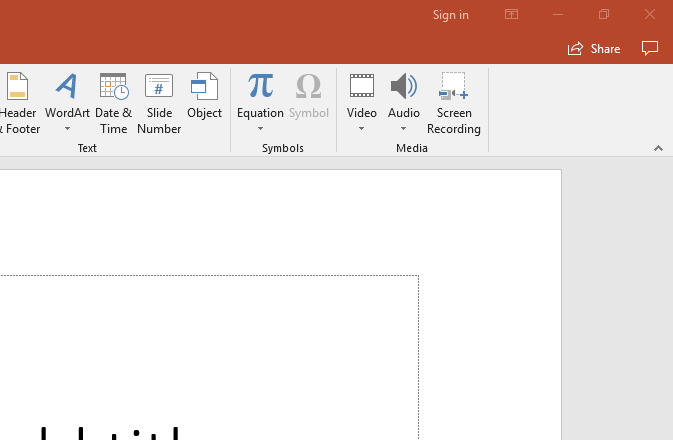This screenshot has height=440, width=673.
Task: Click the Equation pi icon
Action: point(260,86)
